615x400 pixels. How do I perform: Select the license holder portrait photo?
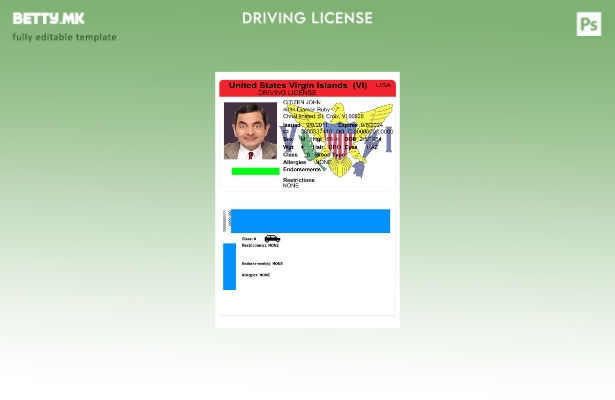click(x=250, y=131)
